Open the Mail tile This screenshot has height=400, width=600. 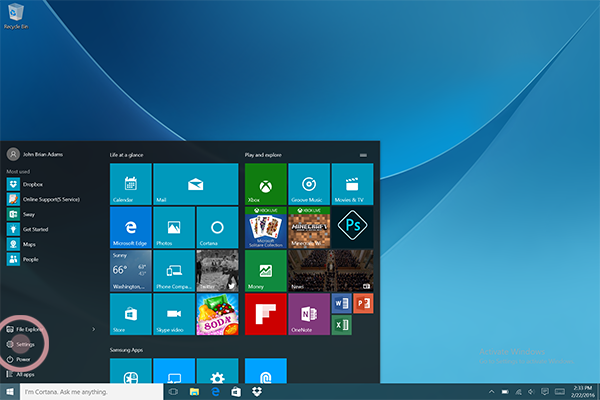(x=196, y=184)
